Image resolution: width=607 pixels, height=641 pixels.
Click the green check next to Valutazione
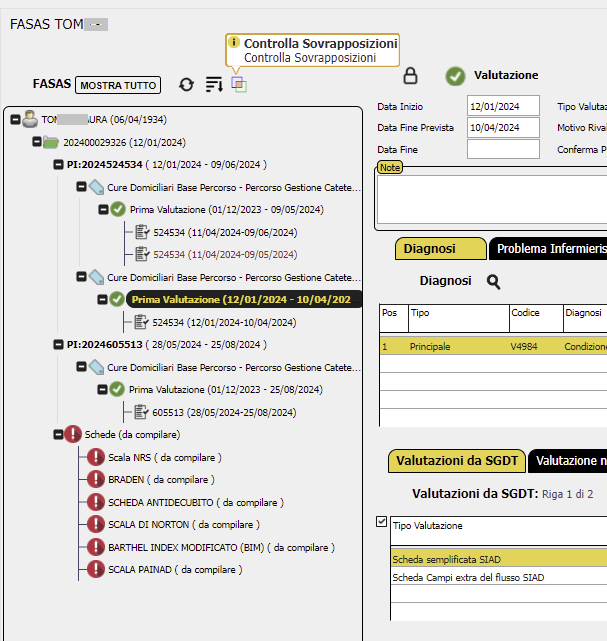click(455, 76)
